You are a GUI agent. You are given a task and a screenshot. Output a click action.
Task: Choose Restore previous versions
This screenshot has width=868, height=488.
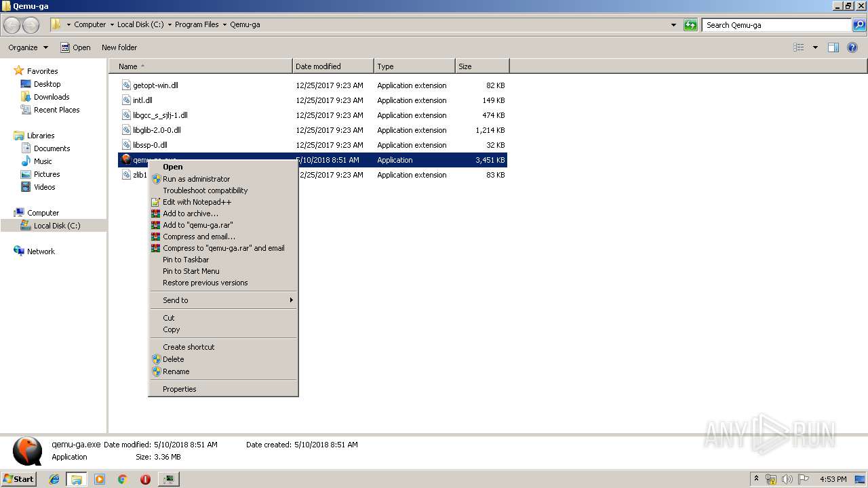[223, 283]
